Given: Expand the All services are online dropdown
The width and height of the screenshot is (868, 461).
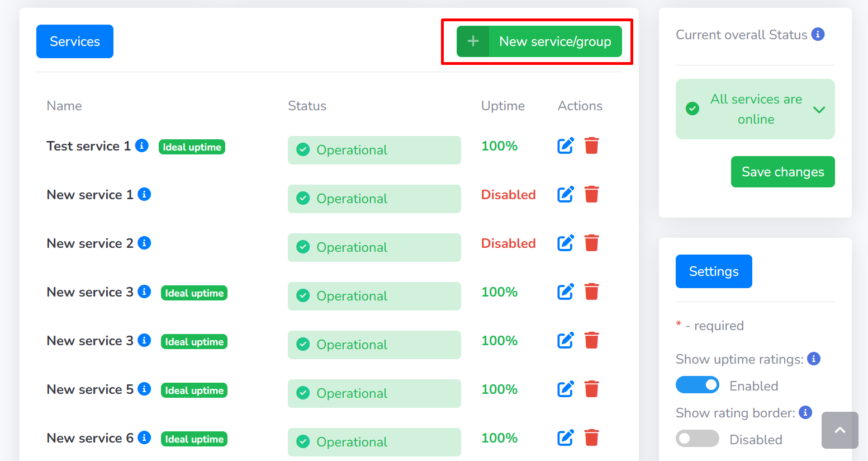Looking at the screenshot, I should (x=819, y=110).
